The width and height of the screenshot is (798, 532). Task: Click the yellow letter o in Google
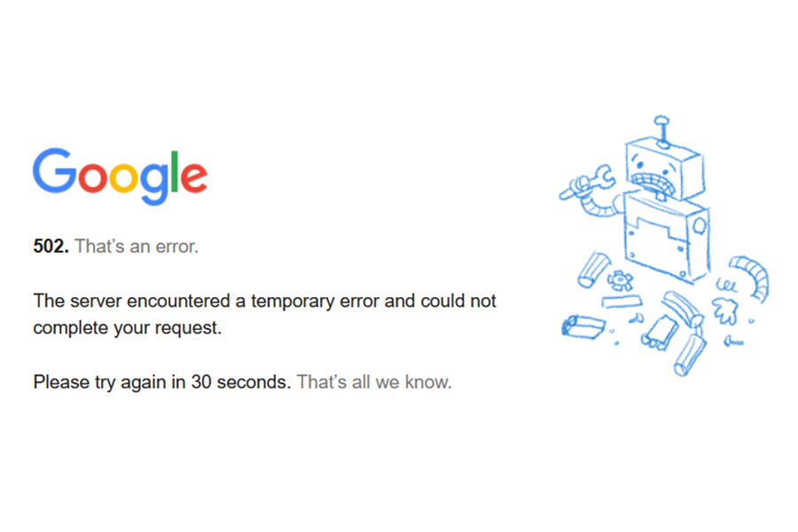point(124,177)
